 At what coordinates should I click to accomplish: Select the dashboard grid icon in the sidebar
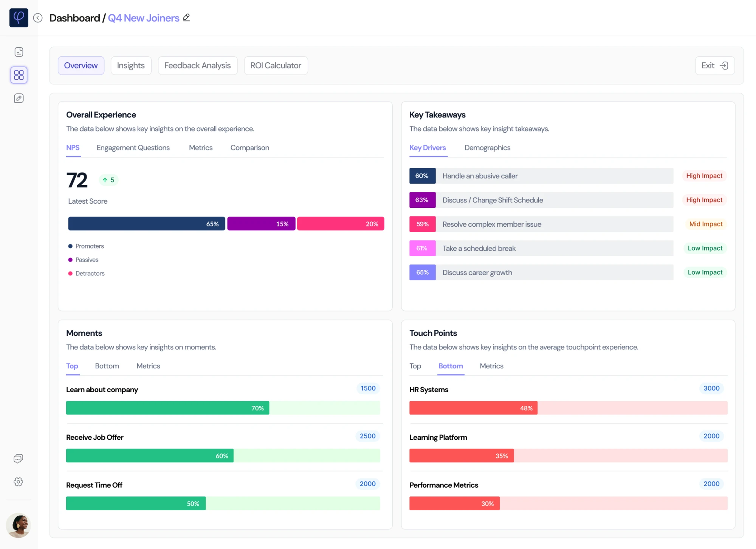click(19, 75)
